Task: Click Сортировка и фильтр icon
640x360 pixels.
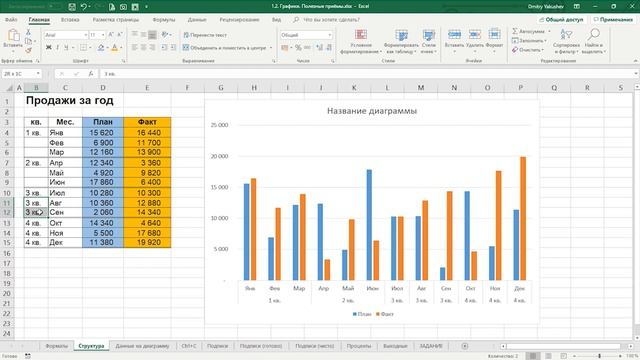Action: click(x=566, y=35)
